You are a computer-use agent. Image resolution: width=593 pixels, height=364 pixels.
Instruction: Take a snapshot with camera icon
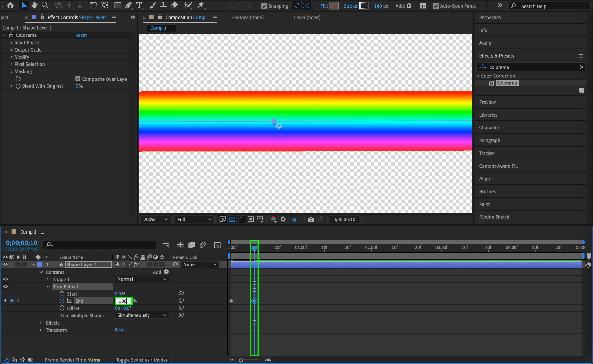pos(311,219)
